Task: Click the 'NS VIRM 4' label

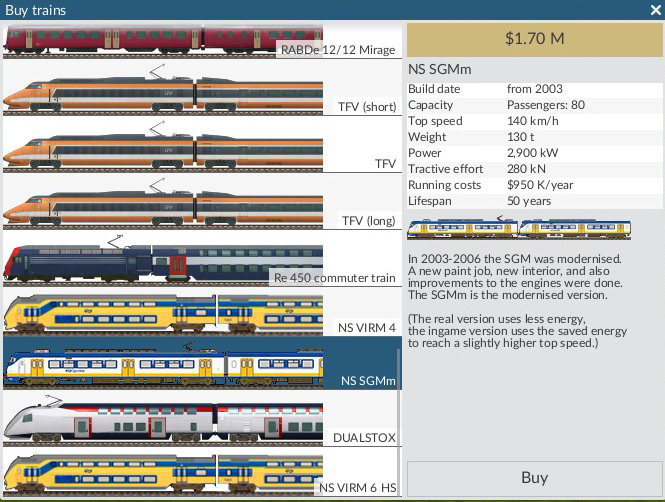Action: click(x=367, y=328)
